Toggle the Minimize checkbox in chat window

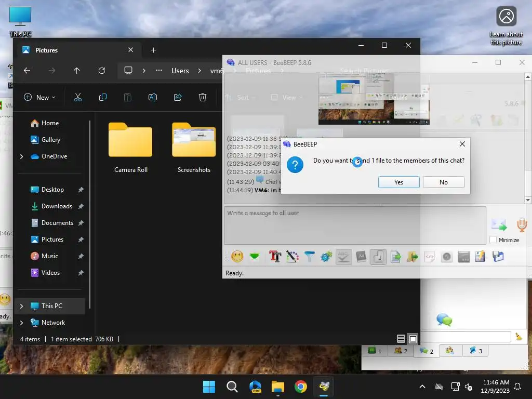coord(494,240)
